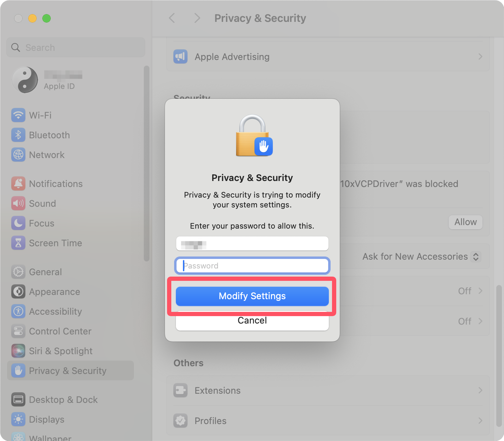The width and height of the screenshot is (504, 441).
Task: Click the Modify Settings button
Action: (x=252, y=296)
